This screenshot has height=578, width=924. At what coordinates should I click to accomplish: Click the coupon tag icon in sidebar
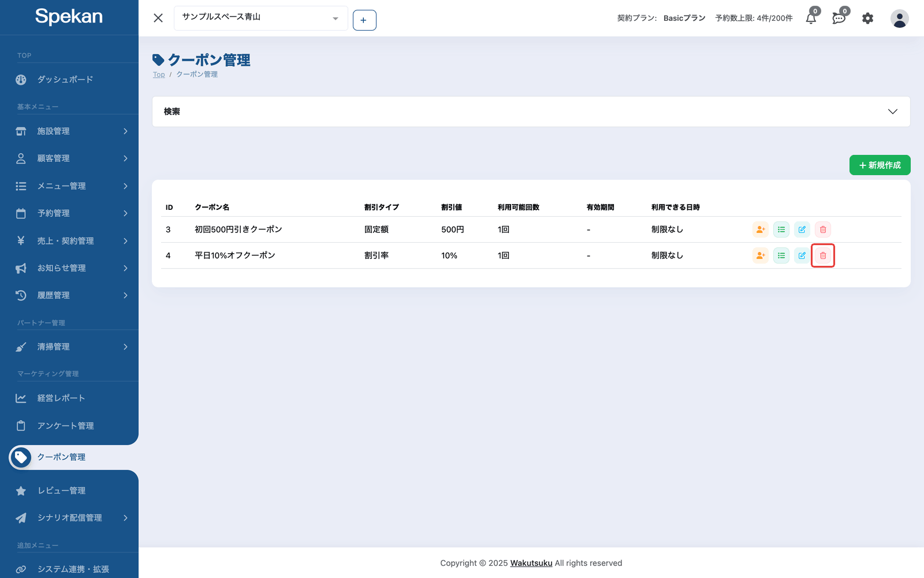coord(21,457)
